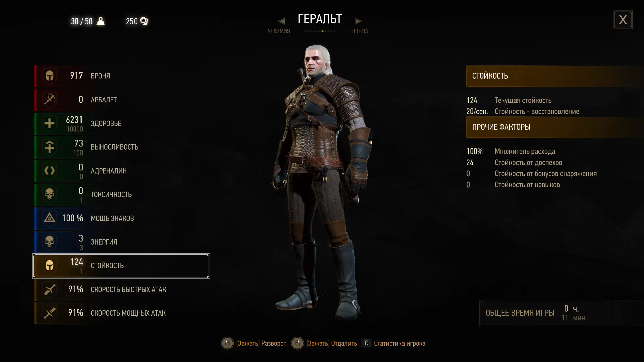The width and height of the screenshot is (644, 362).
Task: Click the page indicator dots under Геральт
Action: [320, 31]
